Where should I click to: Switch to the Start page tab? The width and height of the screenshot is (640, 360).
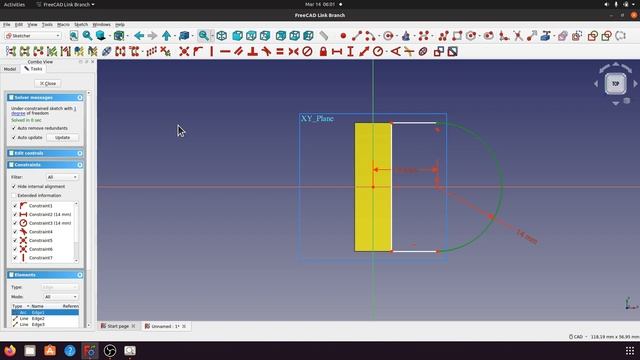[x=118, y=326]
